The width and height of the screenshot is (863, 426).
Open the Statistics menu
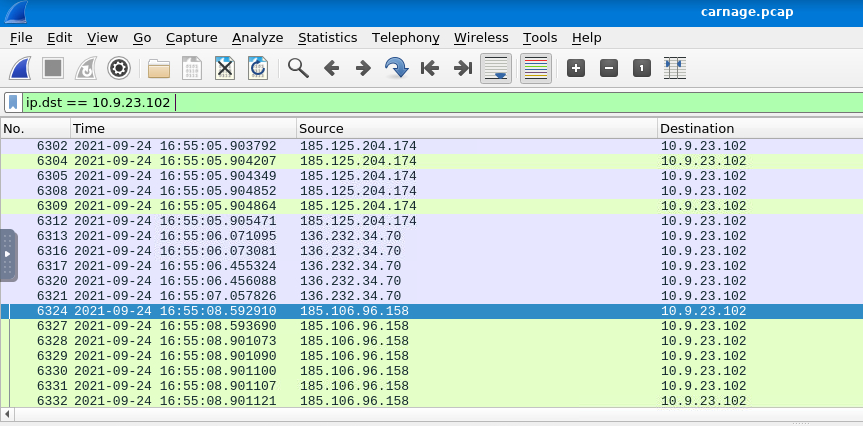pyautogui.click(x=327, y=38)
